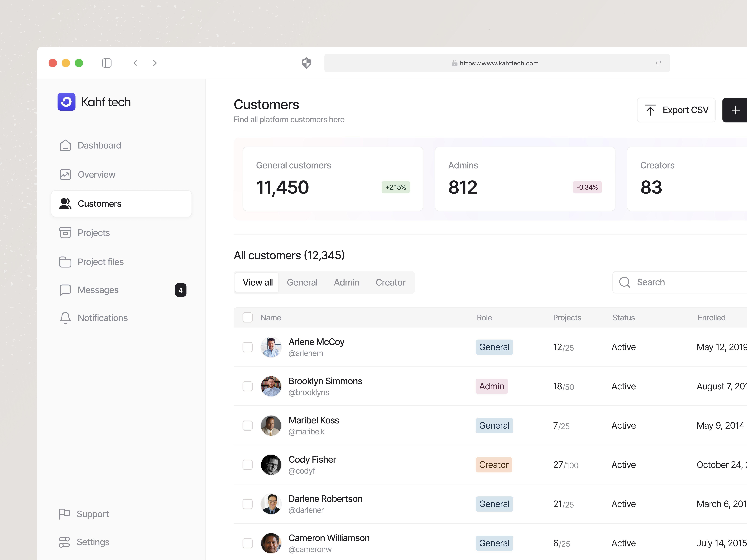Select Arlene McCoy's row checkbox
Screen dimensions: 747x560
[248, 347]
